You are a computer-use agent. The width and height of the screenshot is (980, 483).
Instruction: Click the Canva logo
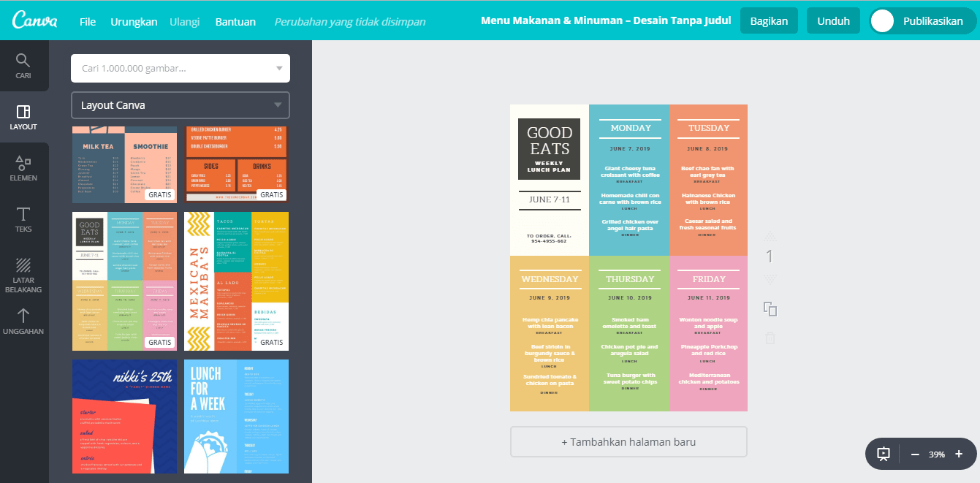coord(35,20)
